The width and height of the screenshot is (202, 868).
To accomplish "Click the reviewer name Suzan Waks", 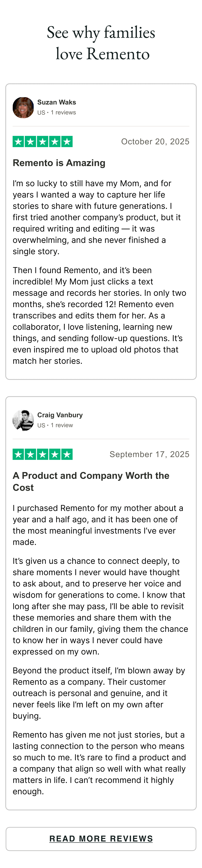I will coord(56,102).
